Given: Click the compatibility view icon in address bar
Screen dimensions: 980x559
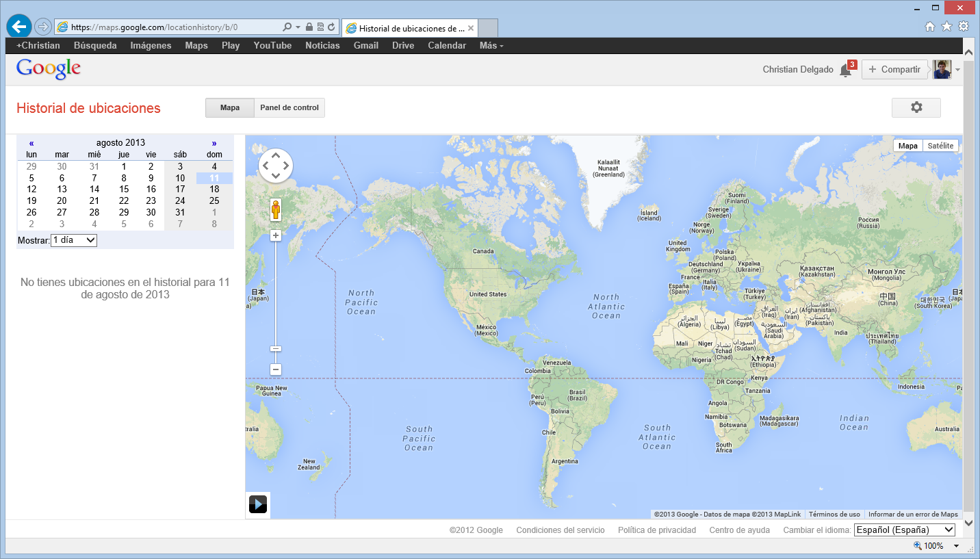Looking at the screenshot, I should tap(320, 27).
